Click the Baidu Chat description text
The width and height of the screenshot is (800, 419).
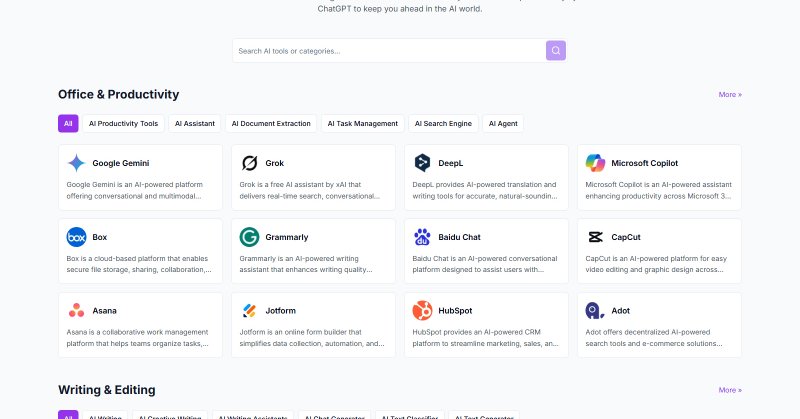[x=485, y=264]
